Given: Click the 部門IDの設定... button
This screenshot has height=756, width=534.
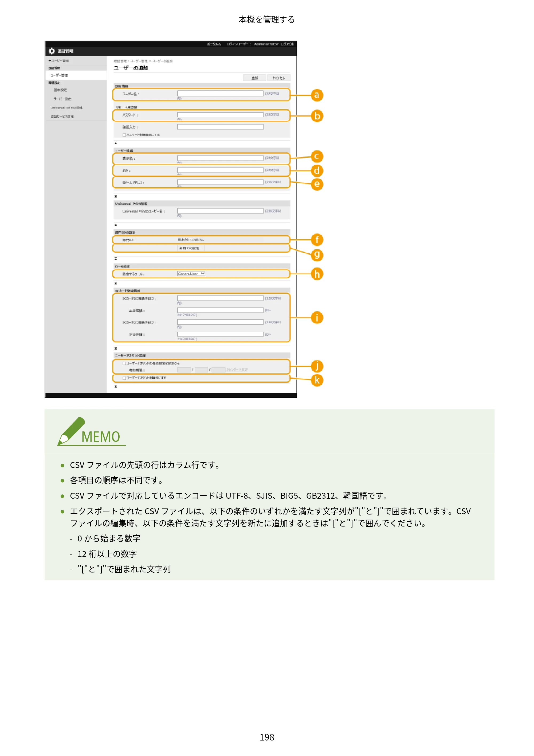Looking at the screenshot, I should coord(191,248).
